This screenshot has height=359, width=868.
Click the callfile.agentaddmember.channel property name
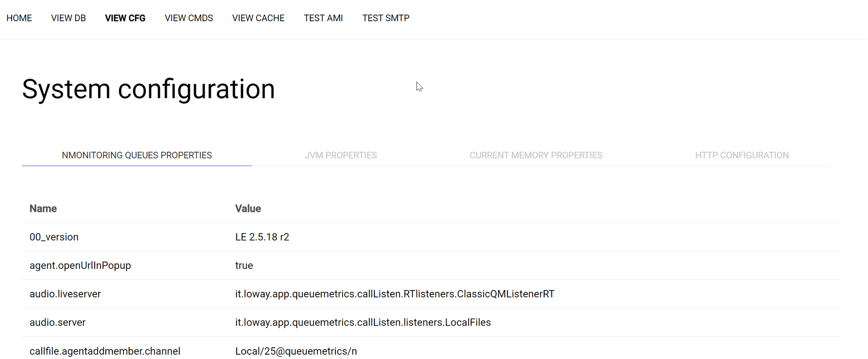105,351
